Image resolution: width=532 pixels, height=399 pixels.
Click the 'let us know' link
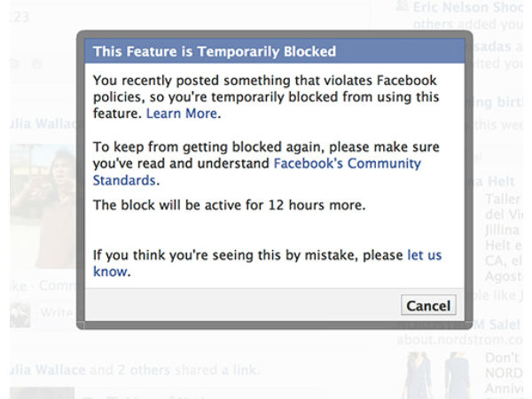(424, 255)
